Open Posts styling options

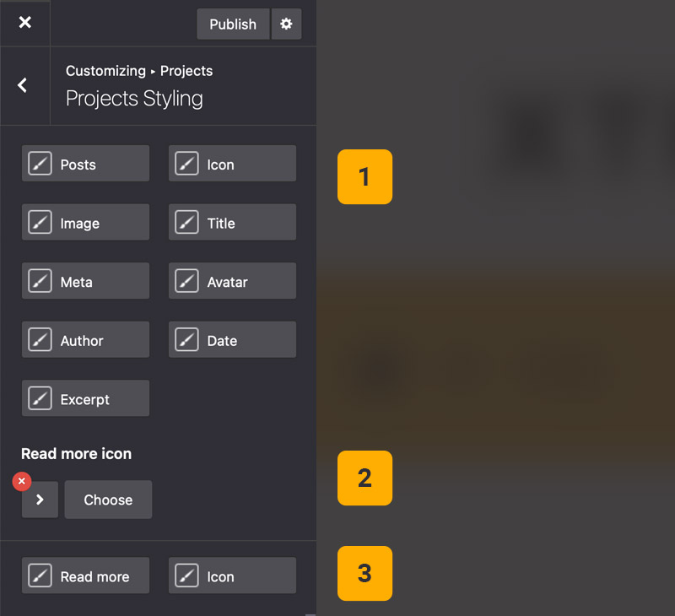pyautogui.click(x=85, y=164)
